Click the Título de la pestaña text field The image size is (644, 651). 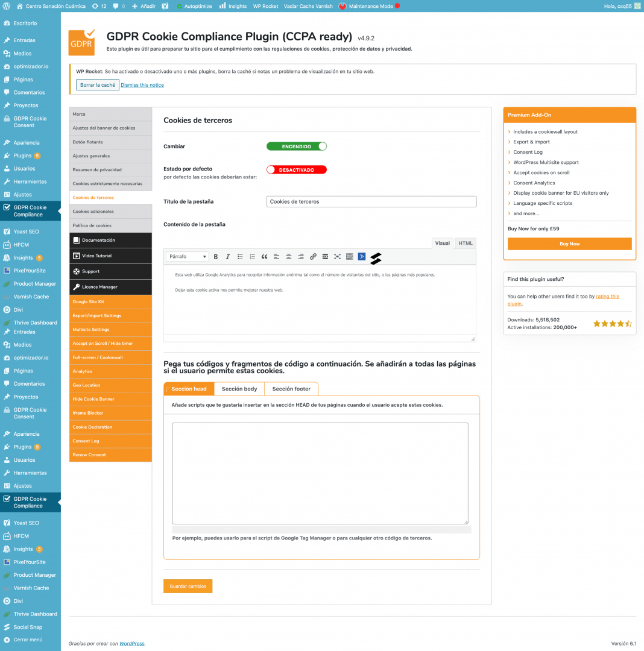pos(371,202)
